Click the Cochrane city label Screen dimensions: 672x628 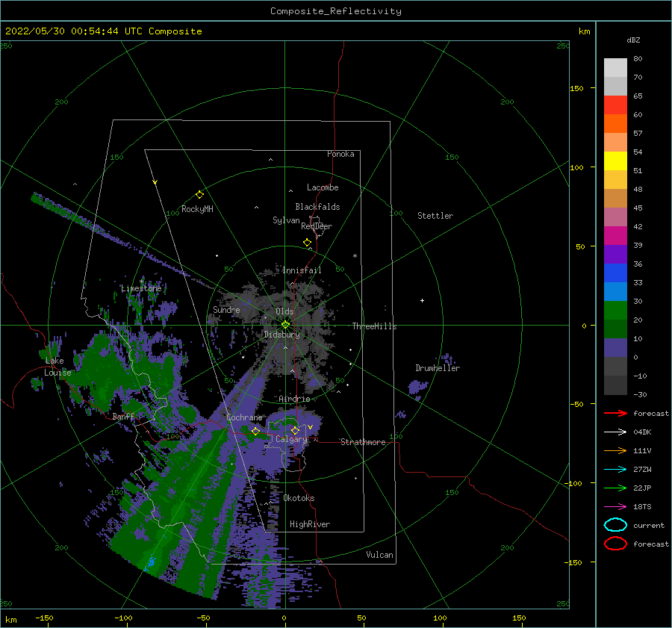click(x=244, y=417)
